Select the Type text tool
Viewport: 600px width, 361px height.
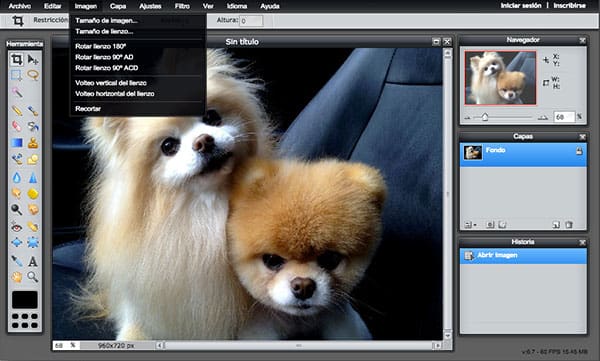point(33,261)
